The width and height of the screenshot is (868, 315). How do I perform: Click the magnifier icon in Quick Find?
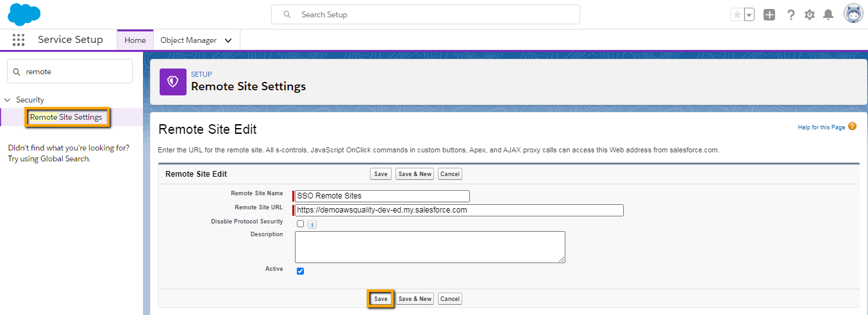pyautogui.click(x=16, y=72)
